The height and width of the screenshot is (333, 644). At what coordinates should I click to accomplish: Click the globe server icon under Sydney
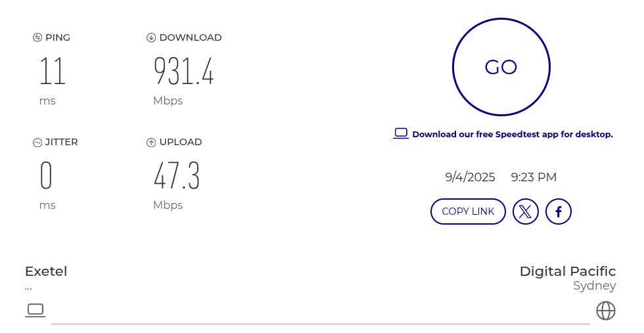[606, 311]
